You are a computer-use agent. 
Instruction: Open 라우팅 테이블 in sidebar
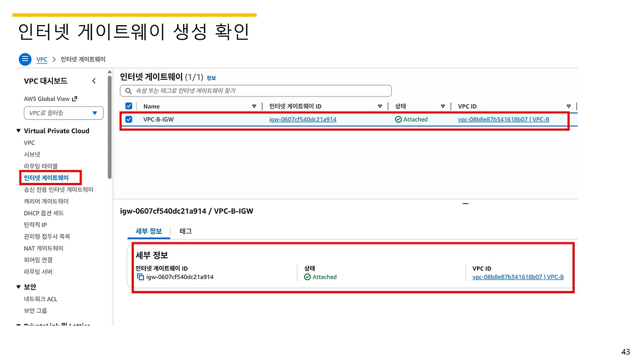[x=41, y=166]
